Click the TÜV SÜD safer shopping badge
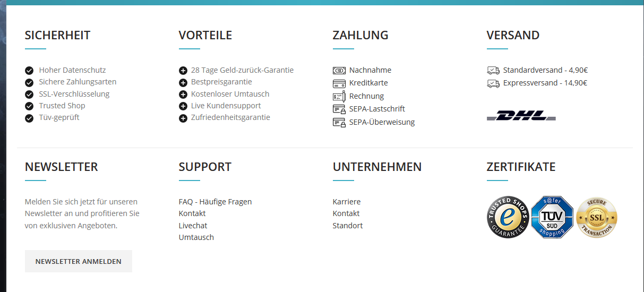This screenshot has height=292, width=644. [552, 217]
